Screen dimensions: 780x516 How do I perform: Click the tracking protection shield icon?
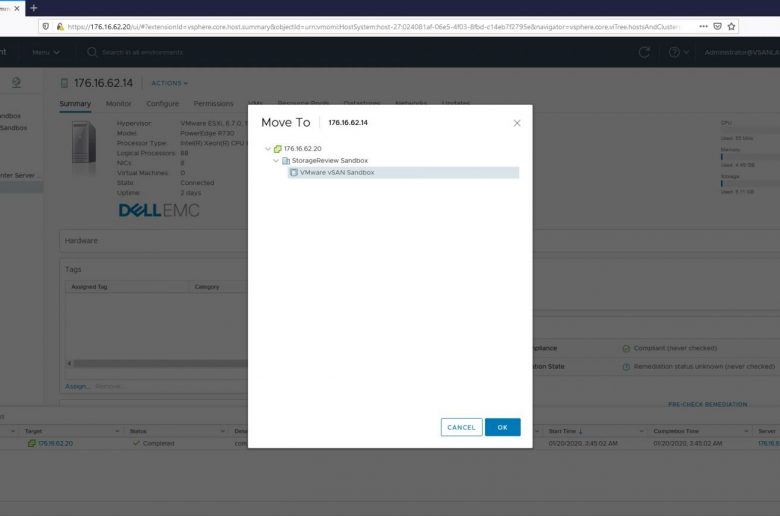coord(46,26)
